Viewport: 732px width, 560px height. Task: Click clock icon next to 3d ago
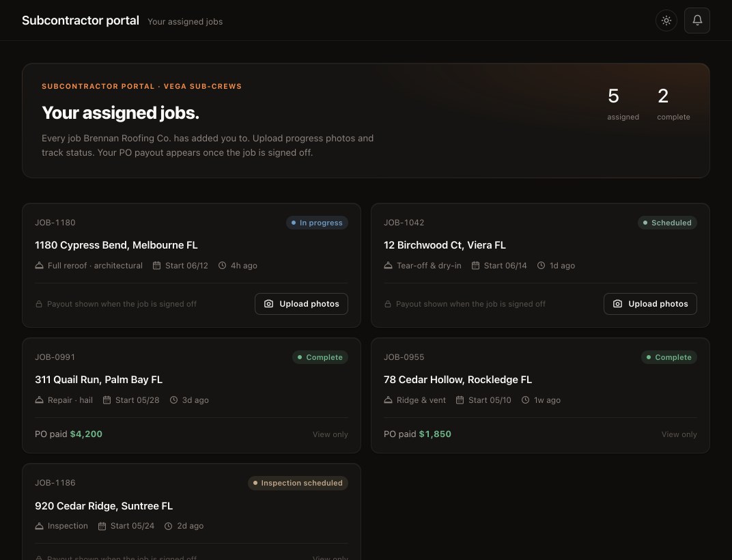[x=173, y=400]
